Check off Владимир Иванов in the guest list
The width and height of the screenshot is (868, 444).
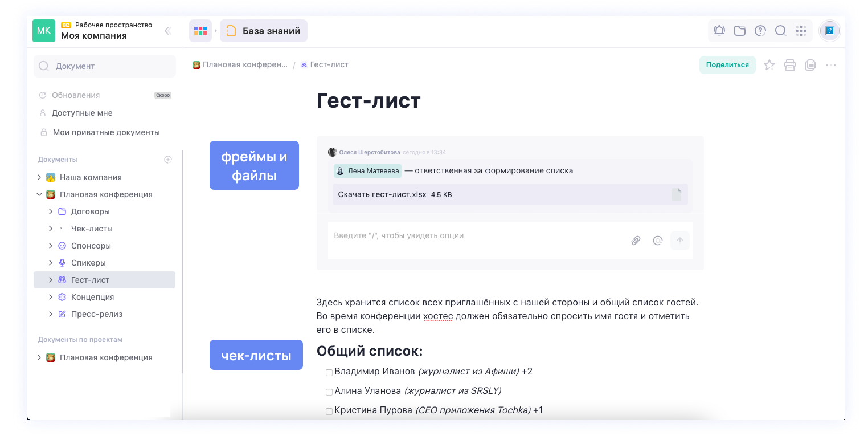(x=329, y=372)
